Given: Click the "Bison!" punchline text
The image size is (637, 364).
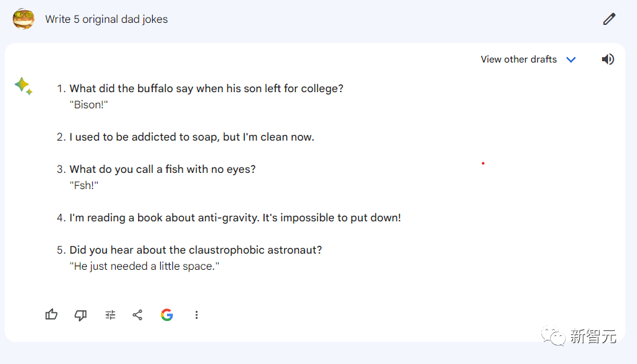Looking at the screenshot, I should tap(89, 105).
